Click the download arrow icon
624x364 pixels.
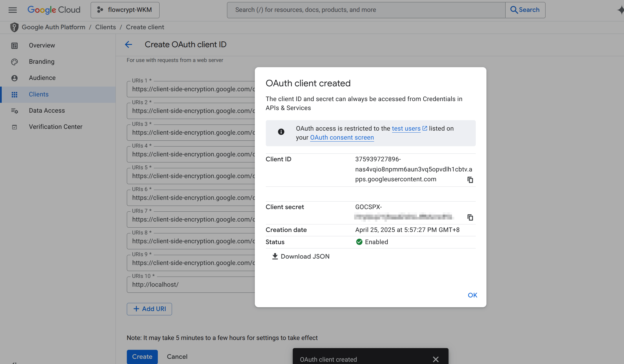(x=275, y=256)
